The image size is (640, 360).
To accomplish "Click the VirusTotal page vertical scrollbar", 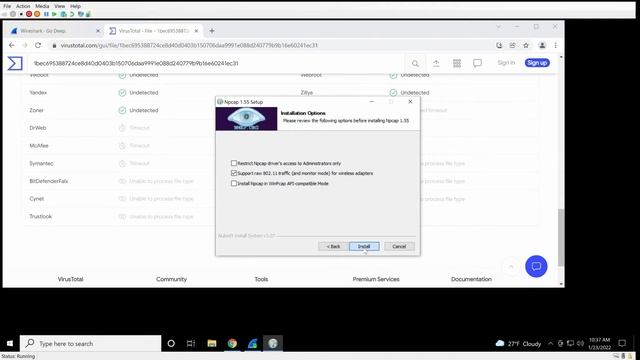I will click(x=561, y=237).
